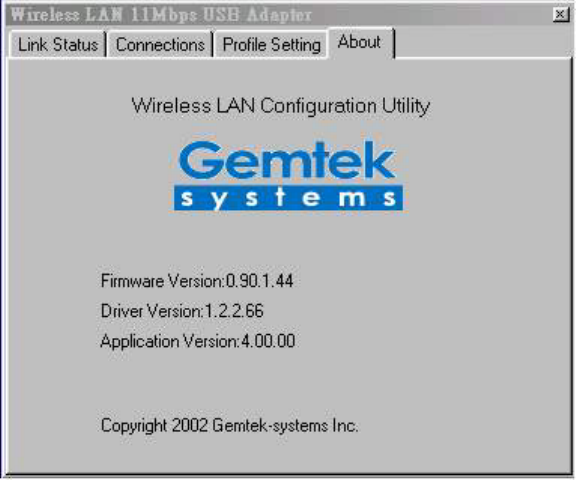
Task: Click the Application Version label
Action: click(x=170, y=341)
